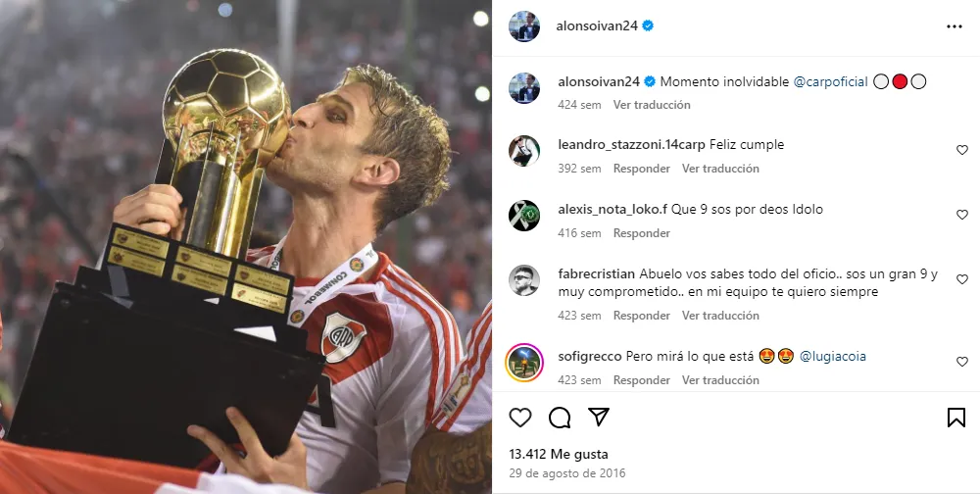980x494 pixels.
Task: Show translation of the post caption
Action: tap(652, 105)
